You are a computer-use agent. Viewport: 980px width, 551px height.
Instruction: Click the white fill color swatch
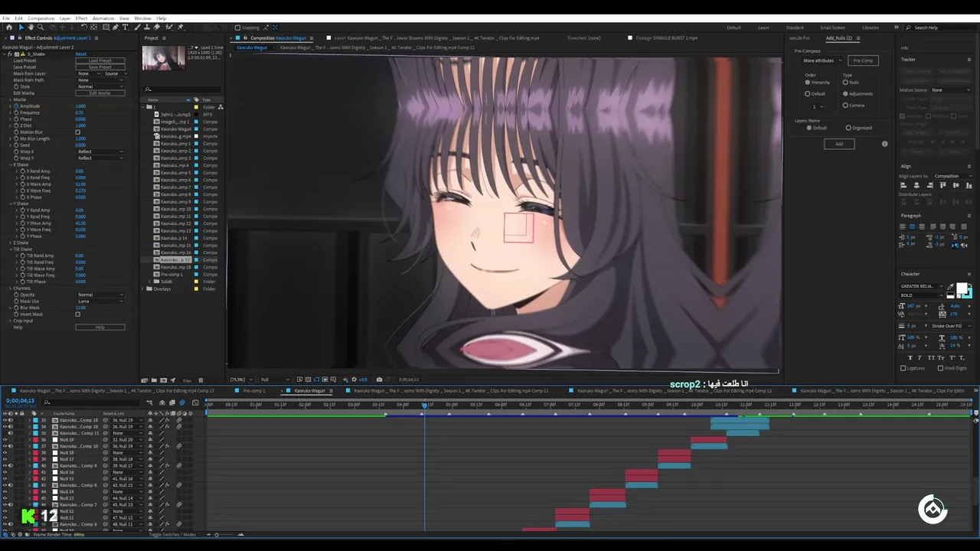(x=962, y=287)
